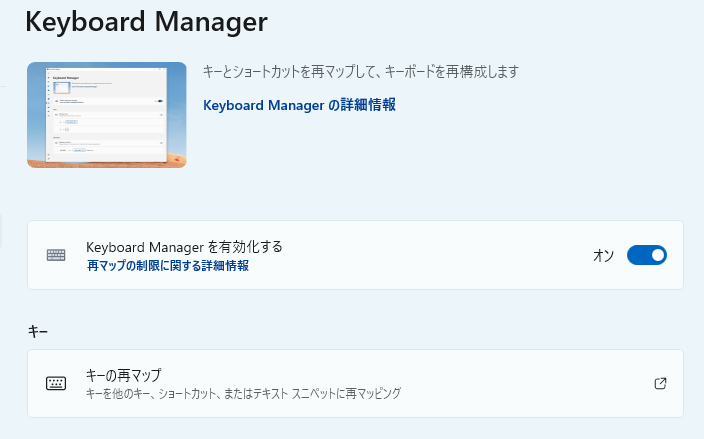
Task: Click keyboard icon beside Keyboard Manager を有効化する
Action: (56, 255)
